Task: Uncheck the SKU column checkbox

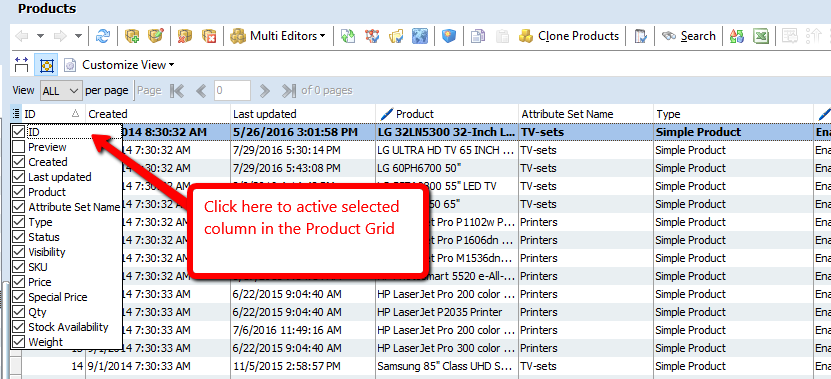Action: tap(19, 267)
